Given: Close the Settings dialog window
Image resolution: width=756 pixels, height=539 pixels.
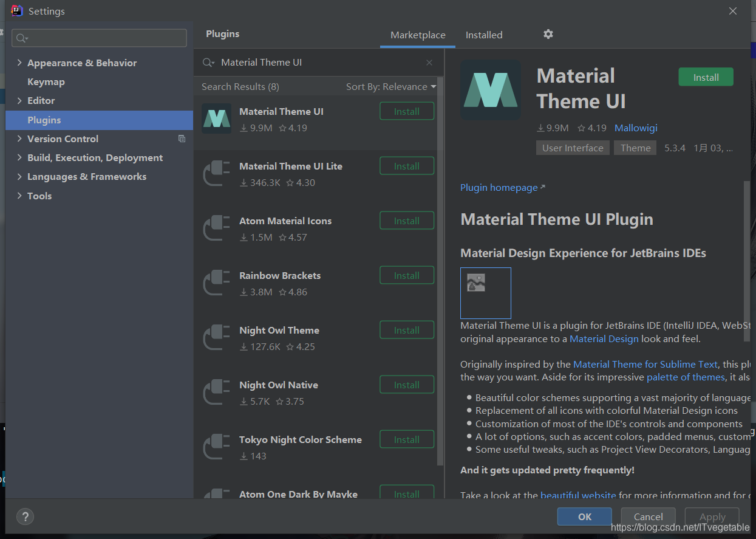Looking at the screenshot, I should point(733,11).
